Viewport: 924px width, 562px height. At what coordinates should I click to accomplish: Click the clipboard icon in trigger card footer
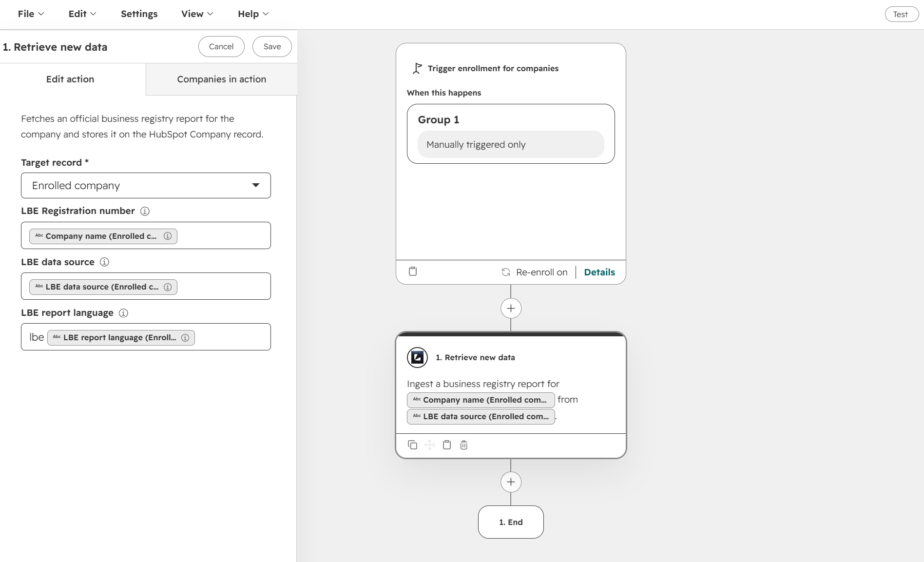[x=413, y=271]
